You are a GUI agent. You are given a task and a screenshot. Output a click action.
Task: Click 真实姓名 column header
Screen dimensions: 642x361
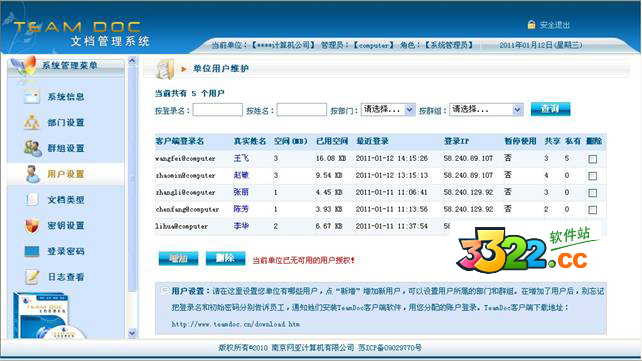point(250,141)
